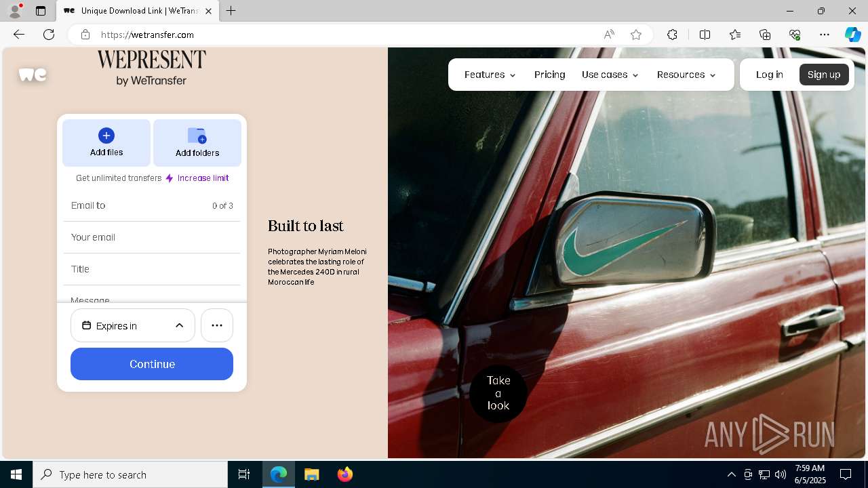Click the Sign up button
Viewport: 868px width, 488px height.
click(x=824, y=75)
